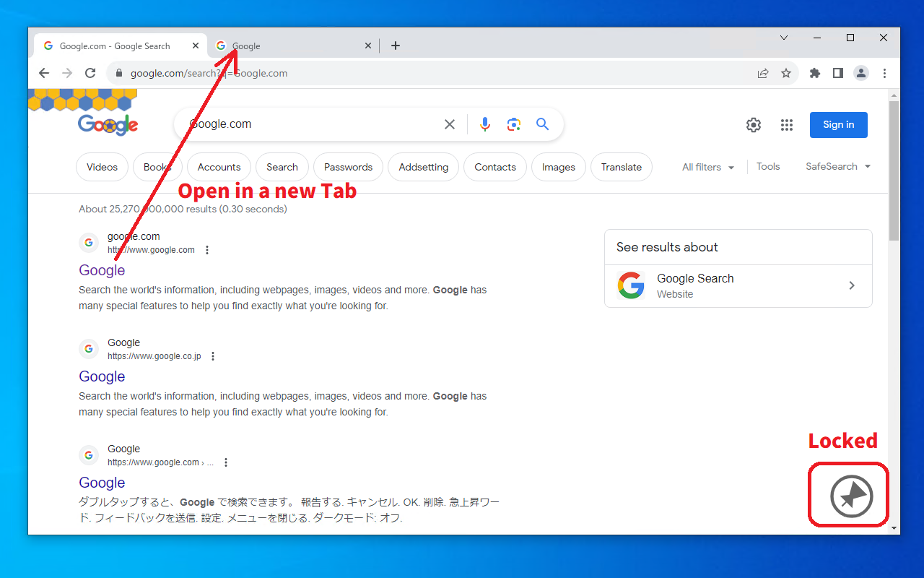Click the http://www.google.com URL text
This screenshot has width=924, height=578.
tap(151, 250)
